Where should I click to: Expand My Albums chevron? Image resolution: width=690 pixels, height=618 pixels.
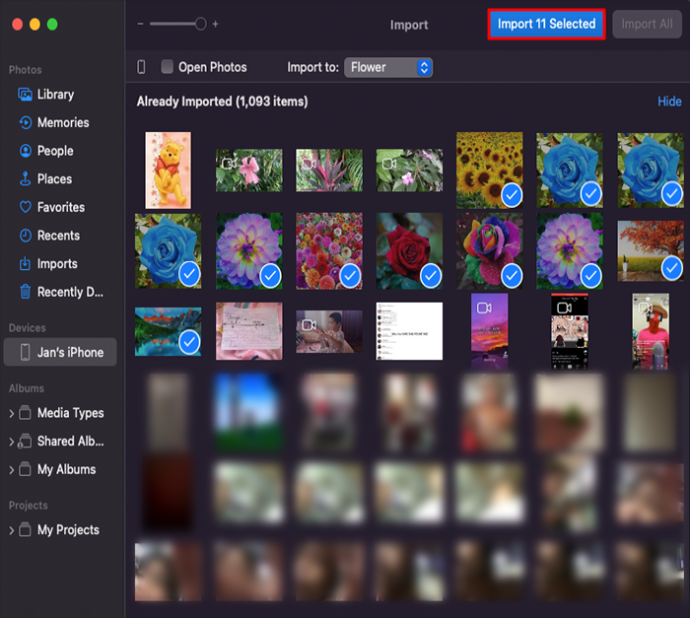coord(11,470)
